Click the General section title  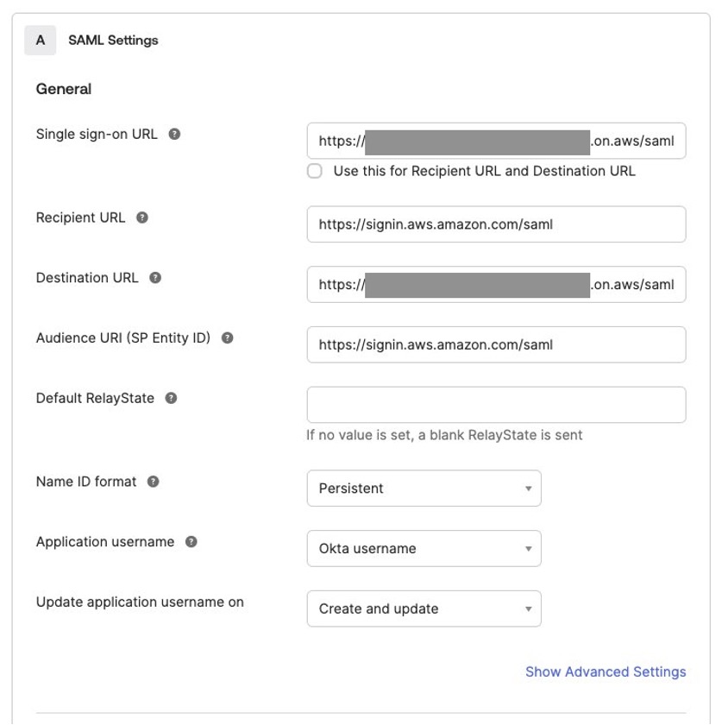pyautogui.click(x=64, y=89)
